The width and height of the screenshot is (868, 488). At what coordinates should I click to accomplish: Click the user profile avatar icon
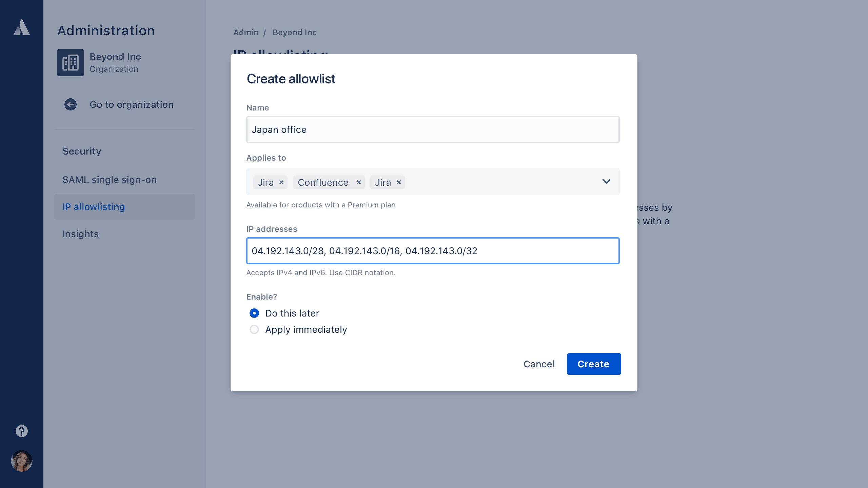point(21,461)
